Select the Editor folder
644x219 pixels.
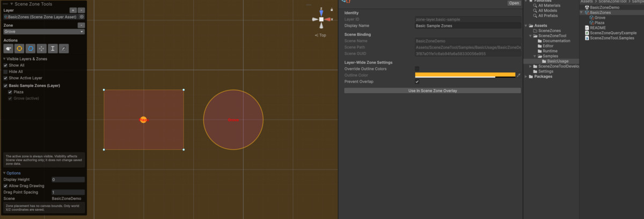[x=546, y=46]
